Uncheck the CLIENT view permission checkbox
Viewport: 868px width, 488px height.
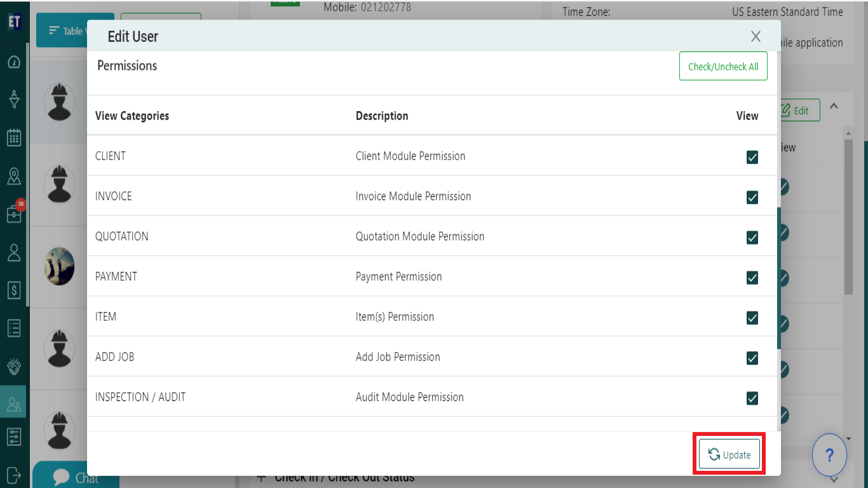coord(752,157)
